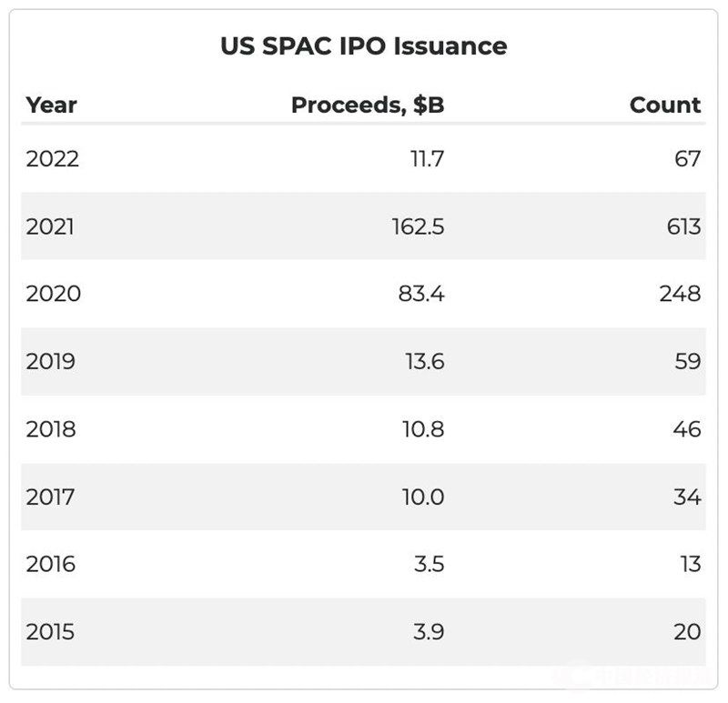This screenshot has width=728, height=703.
Task: Click the 67 count value
Action: (x=688, y=159)
